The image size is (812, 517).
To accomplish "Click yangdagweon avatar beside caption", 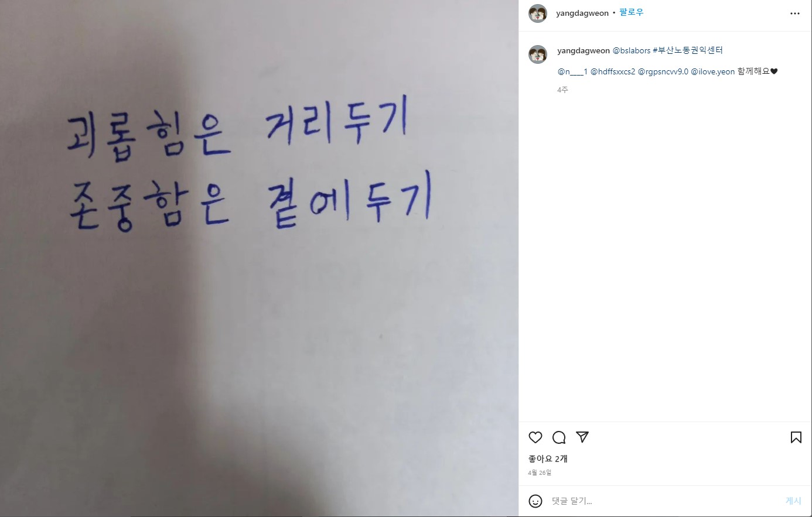I will 538,54.
